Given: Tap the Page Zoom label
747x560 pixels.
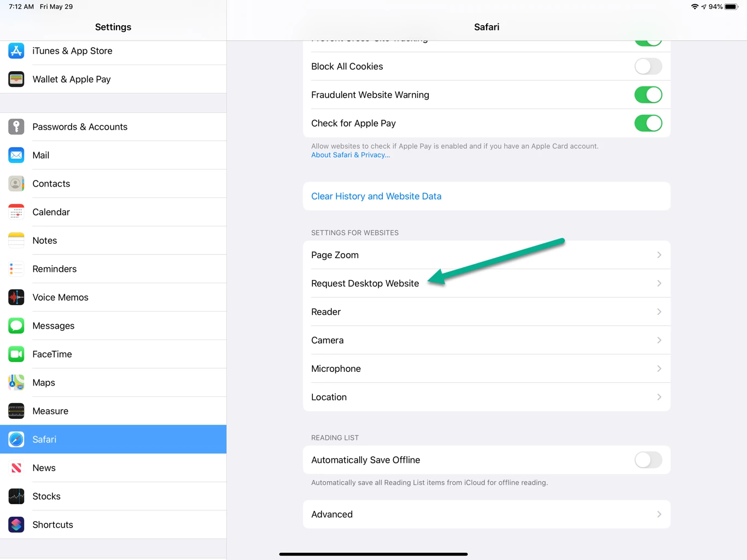Looking at the screenshot, I should 335,255.
